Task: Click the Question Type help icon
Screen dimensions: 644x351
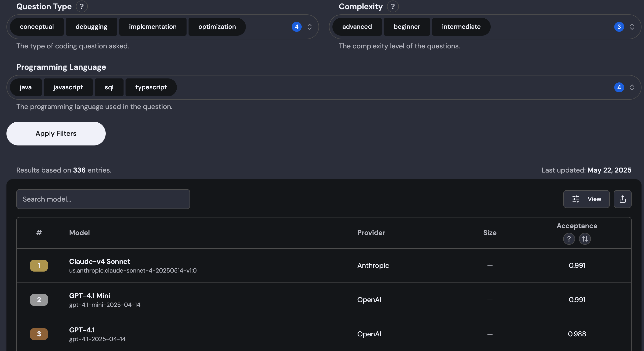Action: [x=82, y=6]
